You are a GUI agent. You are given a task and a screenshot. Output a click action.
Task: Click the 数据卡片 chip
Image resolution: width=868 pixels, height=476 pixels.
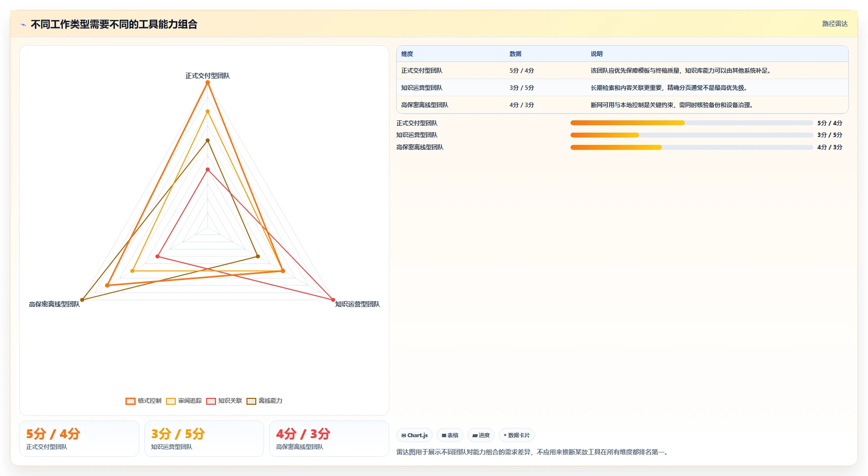coord(516,435)
